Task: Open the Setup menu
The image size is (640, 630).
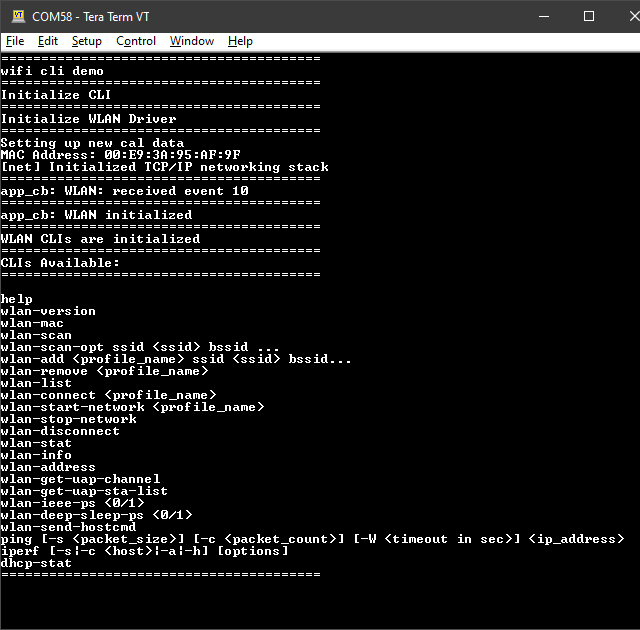Action: click(86, 41)
